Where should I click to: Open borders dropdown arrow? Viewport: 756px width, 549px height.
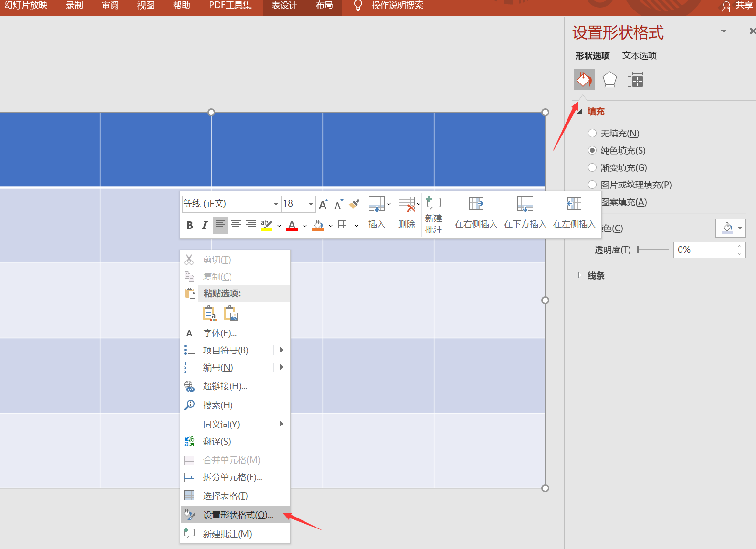356,226
